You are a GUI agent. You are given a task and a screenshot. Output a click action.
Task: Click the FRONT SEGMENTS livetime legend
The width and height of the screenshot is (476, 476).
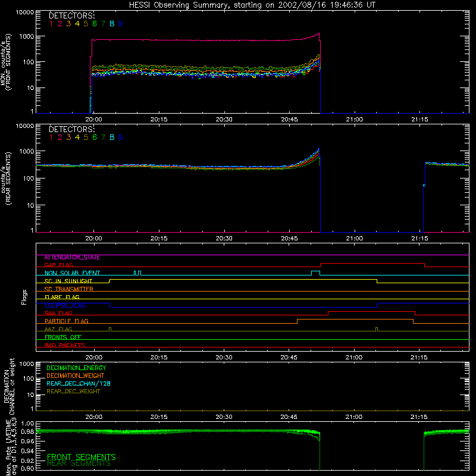[82, 457]
